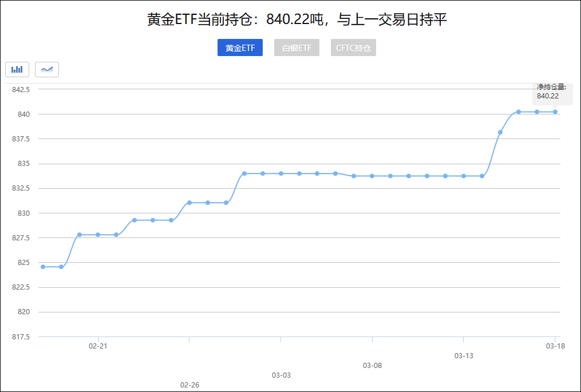
Task: Select the mid-rise data point near 838
Action: click(x=500, y=132)
